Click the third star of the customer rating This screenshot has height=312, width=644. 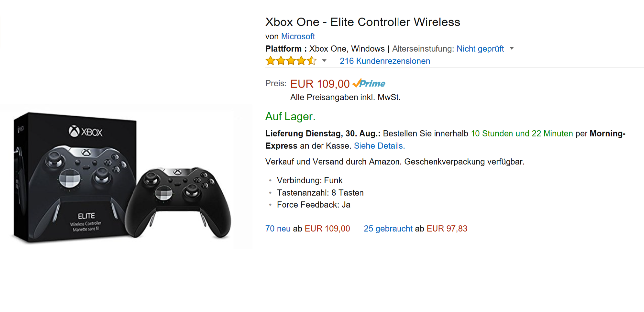coord(291,61)
